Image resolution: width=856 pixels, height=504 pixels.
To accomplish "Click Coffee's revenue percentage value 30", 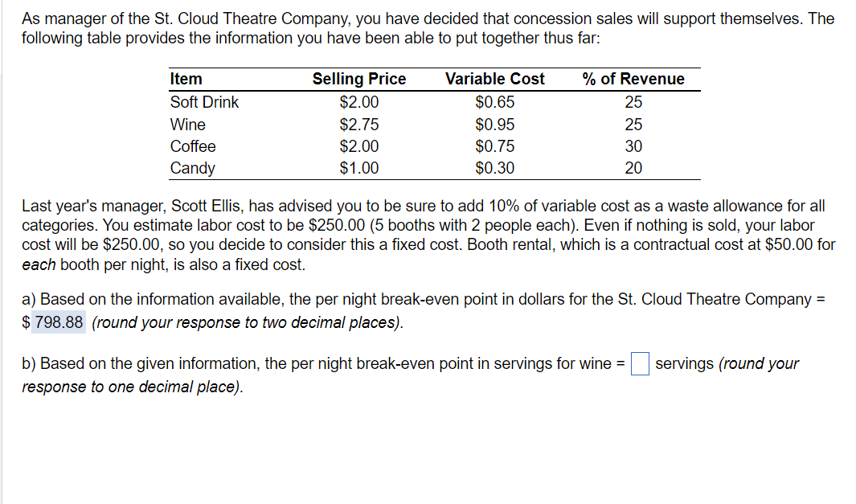I will coord(633,146).
